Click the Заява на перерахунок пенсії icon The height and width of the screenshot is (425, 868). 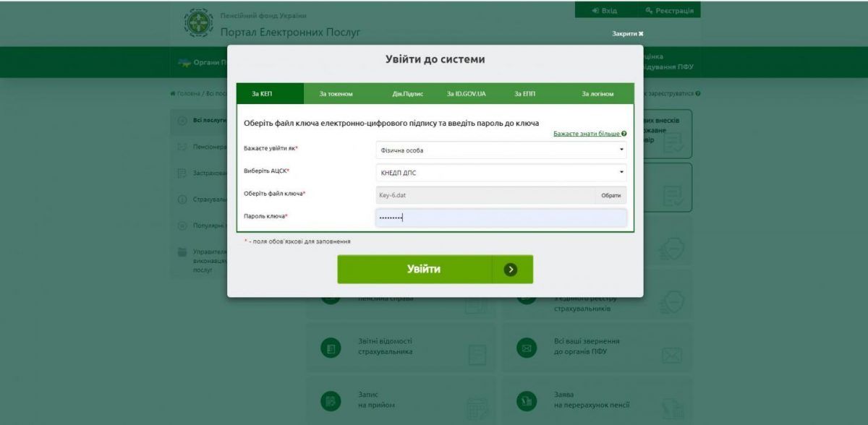527,400
